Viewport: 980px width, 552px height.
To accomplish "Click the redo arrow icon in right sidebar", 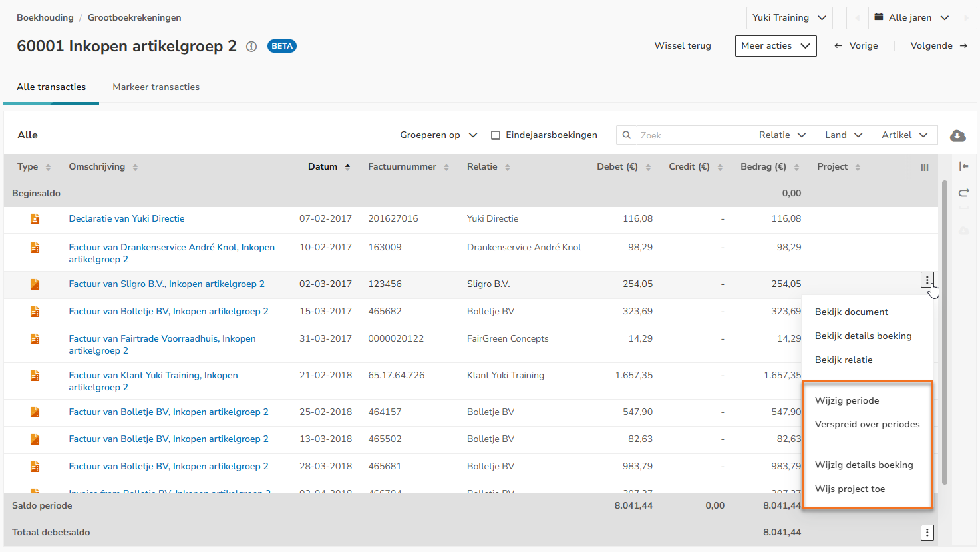I will [x=963, y=193].
